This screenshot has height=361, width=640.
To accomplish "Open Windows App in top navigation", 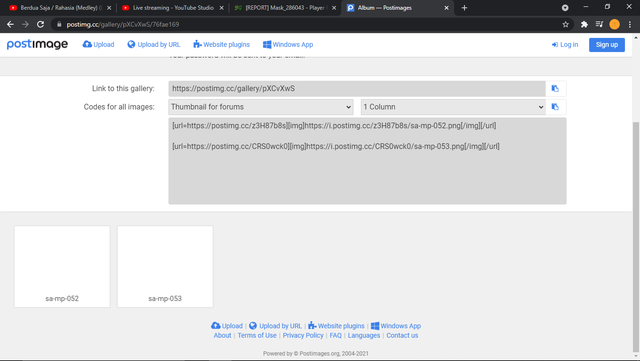I will (x=288, y=45).
